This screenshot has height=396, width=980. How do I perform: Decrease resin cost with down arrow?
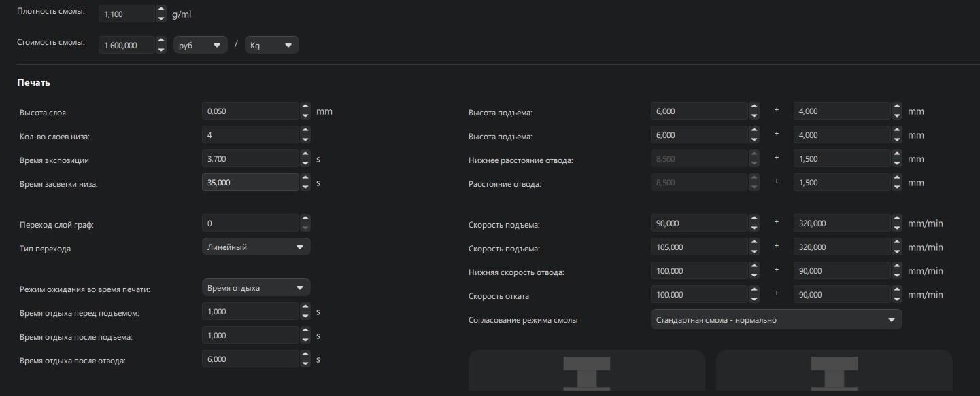161,50
